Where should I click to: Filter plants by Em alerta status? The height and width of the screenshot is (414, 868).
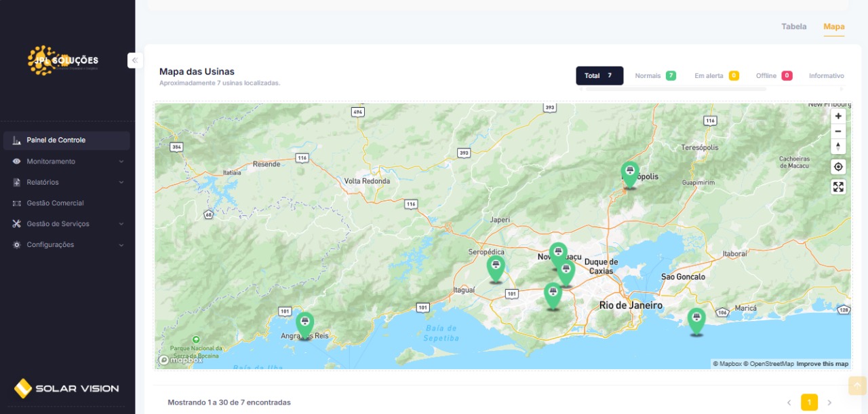pos(716,76)
